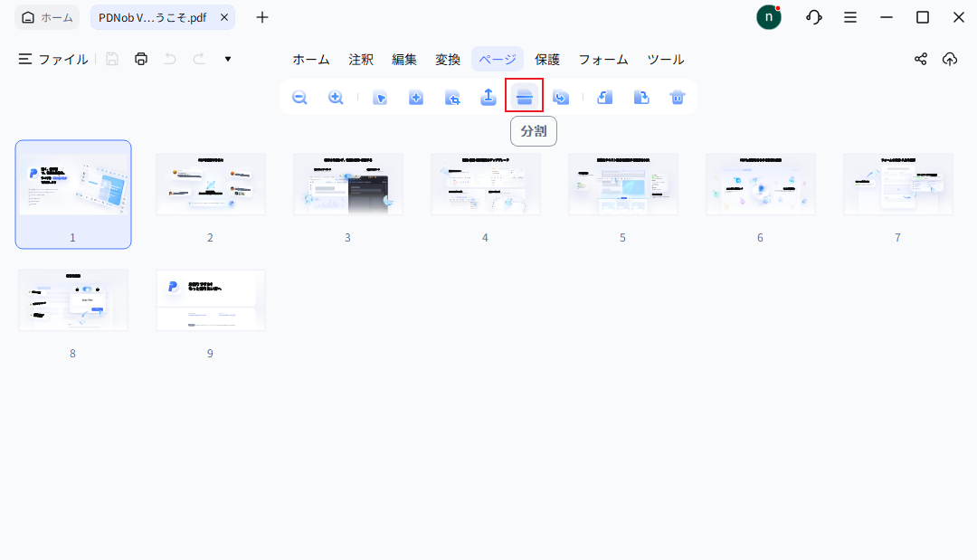Switch to the 注釈 tab
The height and width of the screenshot is (560, 977).
point(360,59)
